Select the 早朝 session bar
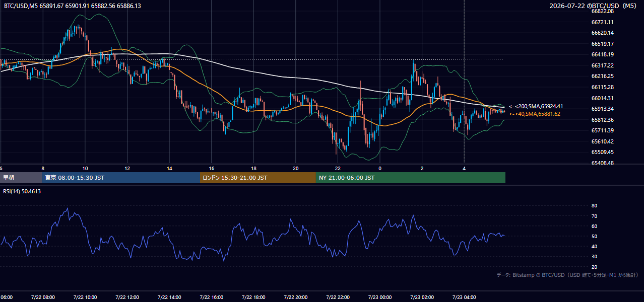The height and width of the screenshot is (302, 644). 21,178
